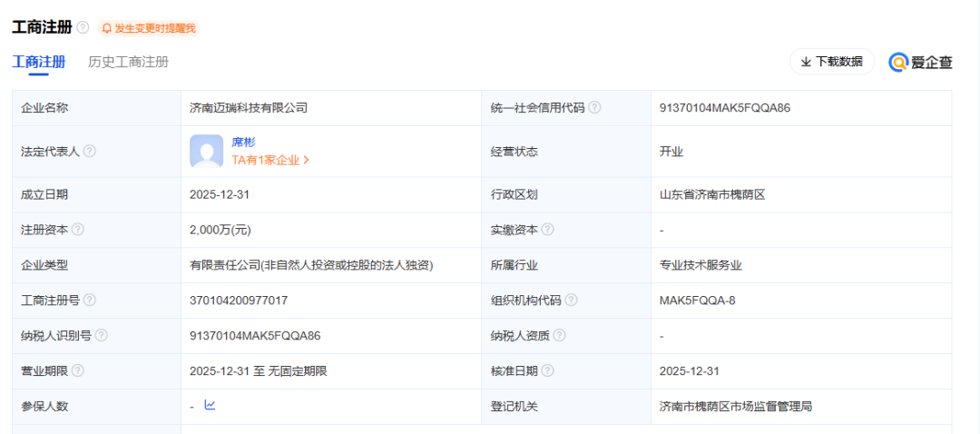Select 山东省济南市槐荫区 text

712,194
